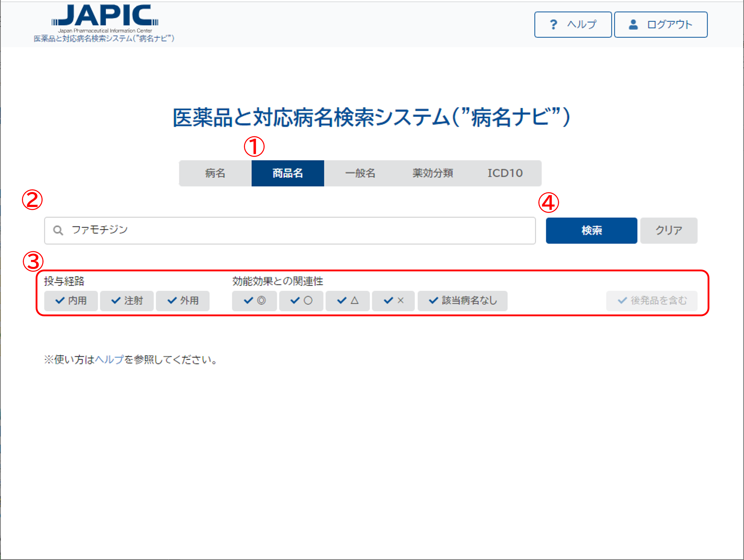Image resolution: width=744 pixels, height=560 pixels.
Task: Click the search field containing ファモチジン
Action: tap(290, 230)
